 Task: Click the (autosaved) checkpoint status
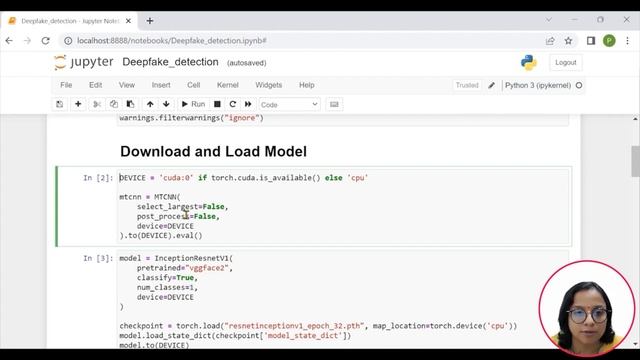pyautogui.click(x=247, y=63)
